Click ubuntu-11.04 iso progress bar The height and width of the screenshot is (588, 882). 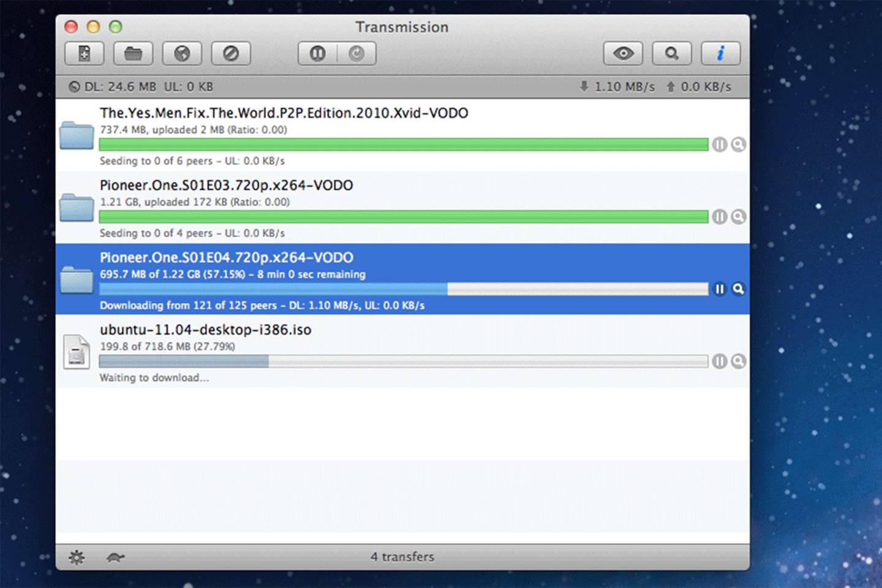pyautogui.click(x=404, y=361)
